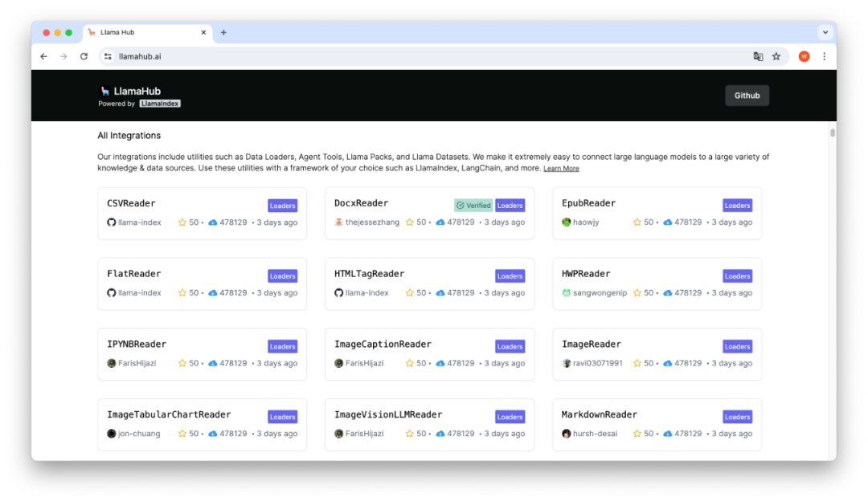Image resolution: width=868 pixels, height=502 pixels.
Task: Expand the tab search dropdown arrow
Action: coord(825,33)
